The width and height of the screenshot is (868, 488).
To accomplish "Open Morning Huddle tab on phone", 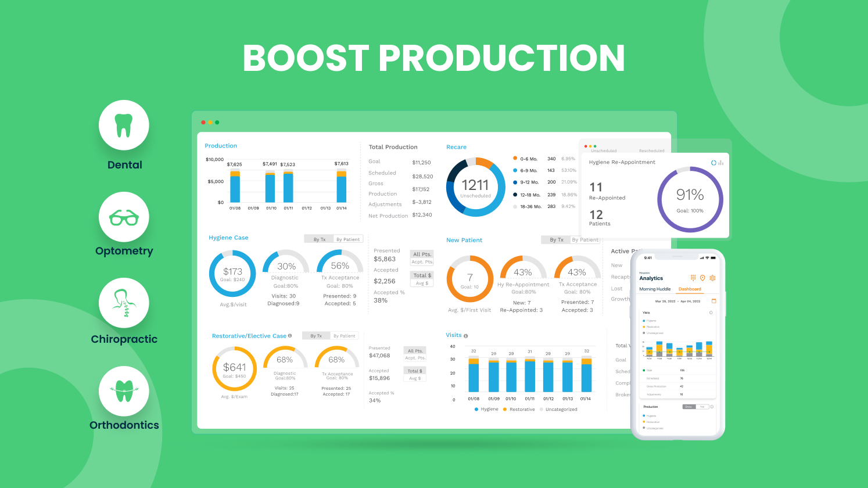I will point(655,289).
